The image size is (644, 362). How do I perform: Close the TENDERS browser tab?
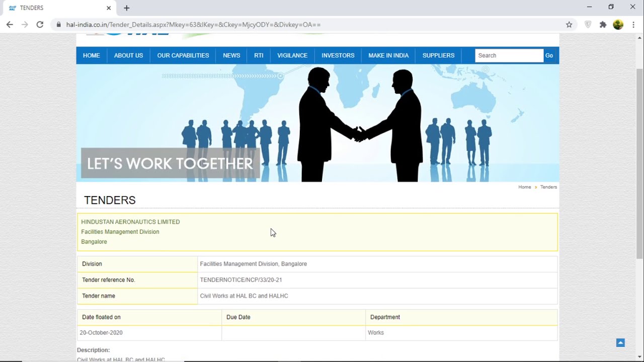tap(108, 8)
